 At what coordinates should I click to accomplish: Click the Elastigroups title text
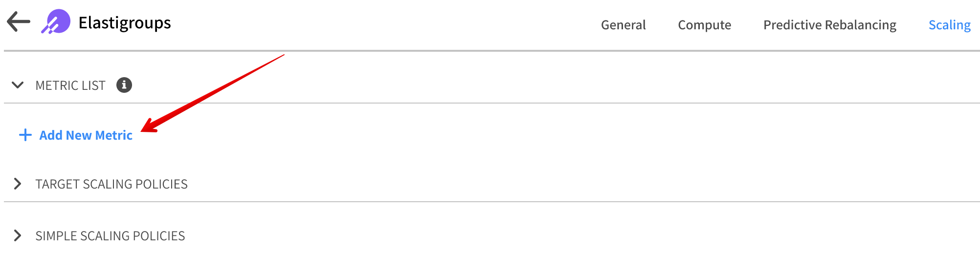[125, 23]
